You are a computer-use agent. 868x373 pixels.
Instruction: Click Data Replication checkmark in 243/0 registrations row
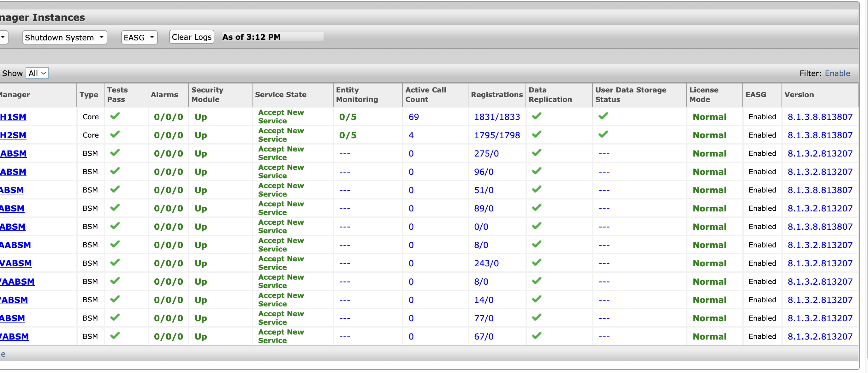tap(537, 263)
